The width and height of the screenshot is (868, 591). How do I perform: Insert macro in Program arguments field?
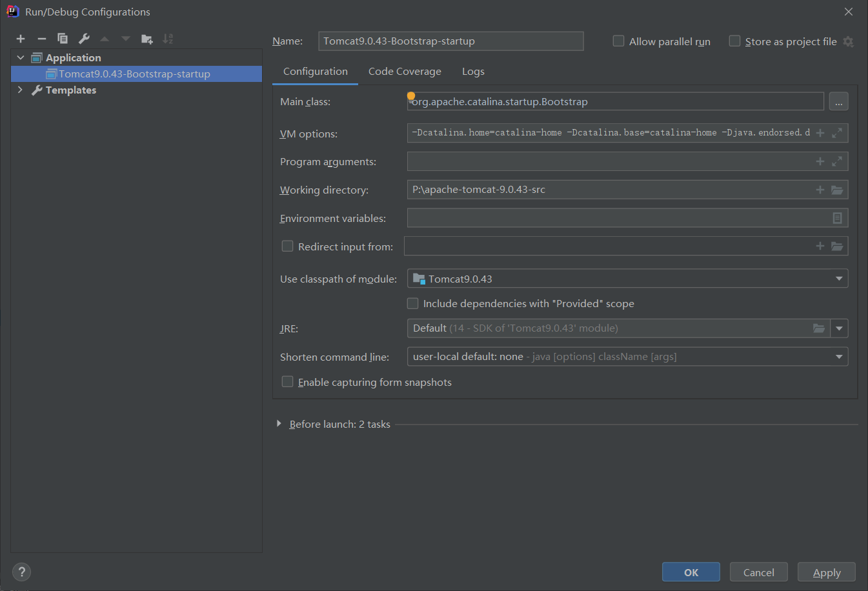[820, 161]
